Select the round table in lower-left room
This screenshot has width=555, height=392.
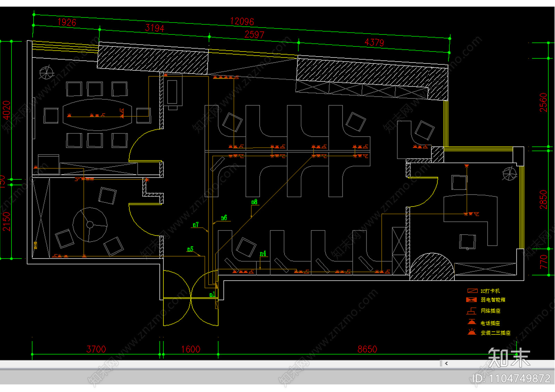(90, 225)
